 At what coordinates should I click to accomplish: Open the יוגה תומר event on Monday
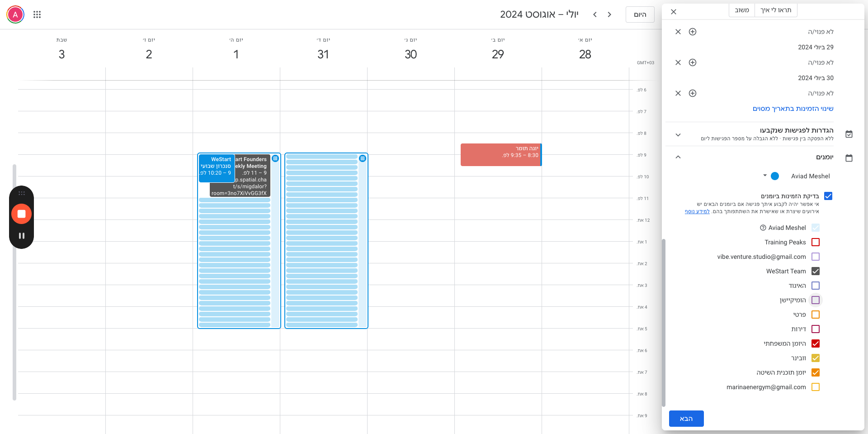click(x=501, y=155)
